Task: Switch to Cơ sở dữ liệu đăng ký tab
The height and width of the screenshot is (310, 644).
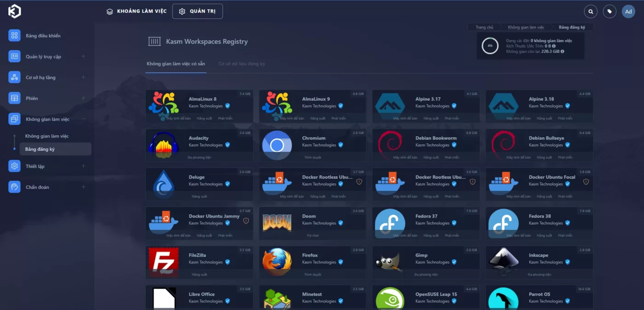Action: click(x=241, y=63)
